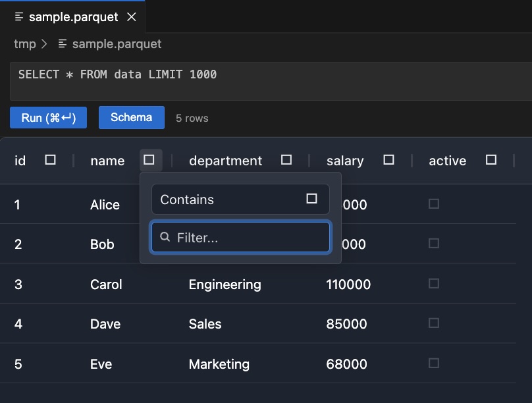Toggle active checkbox in Carol's row
This screenshot has height=403, width=532.
pyautogui.click(x=434, y=283)
